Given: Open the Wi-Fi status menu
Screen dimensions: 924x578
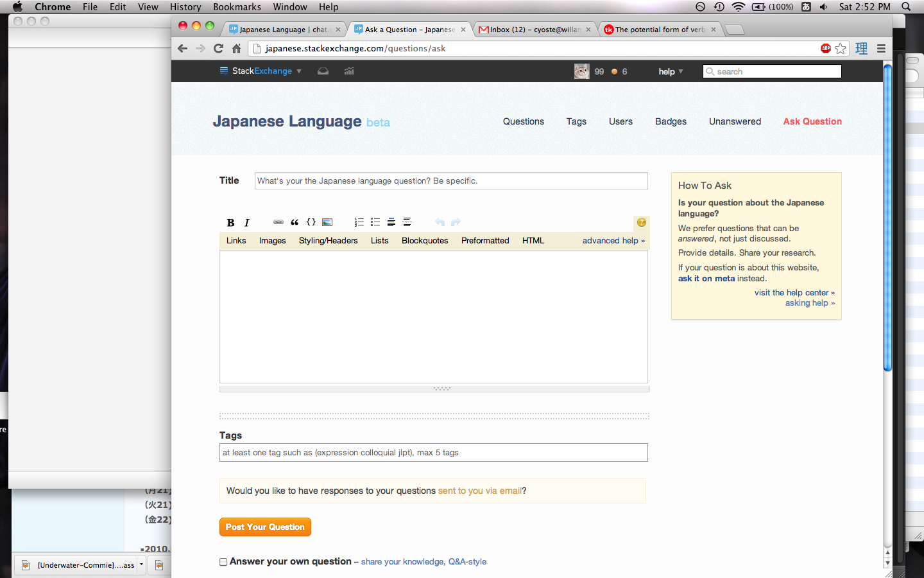Looking at the screenshot, I should [739, 6].
